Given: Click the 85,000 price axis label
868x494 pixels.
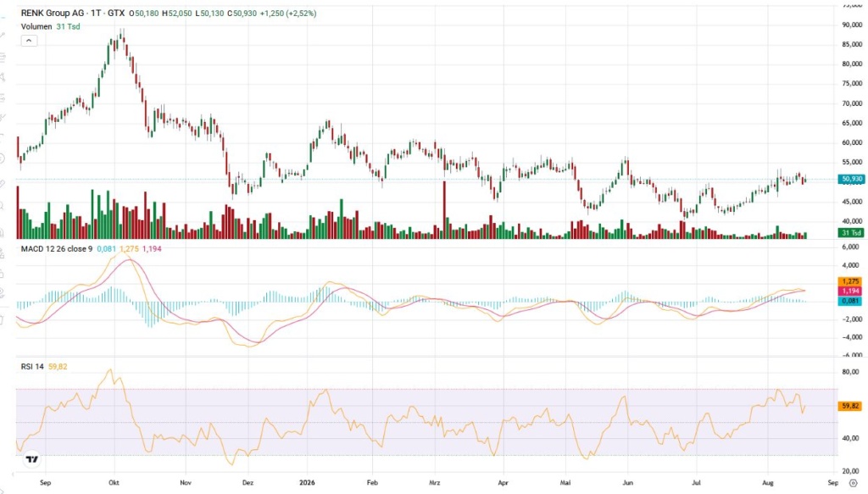Looking at the screenshot, I should [851, 44].
